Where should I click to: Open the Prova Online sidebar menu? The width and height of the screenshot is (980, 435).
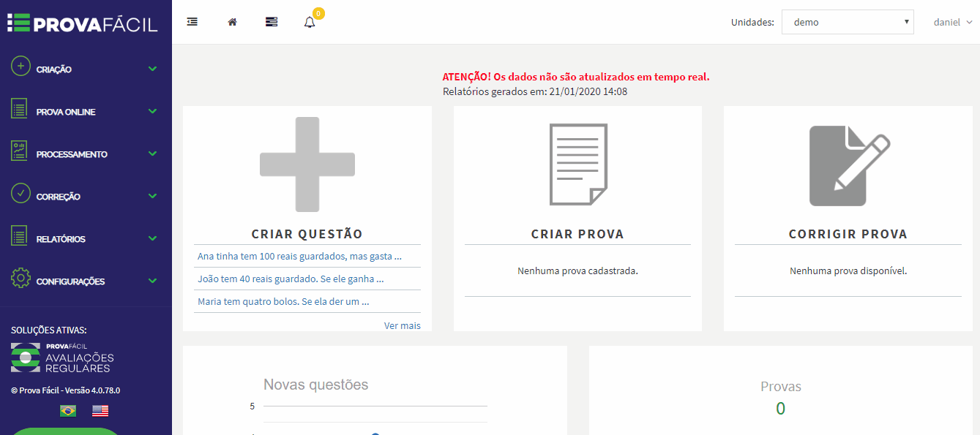coord(86,112)
